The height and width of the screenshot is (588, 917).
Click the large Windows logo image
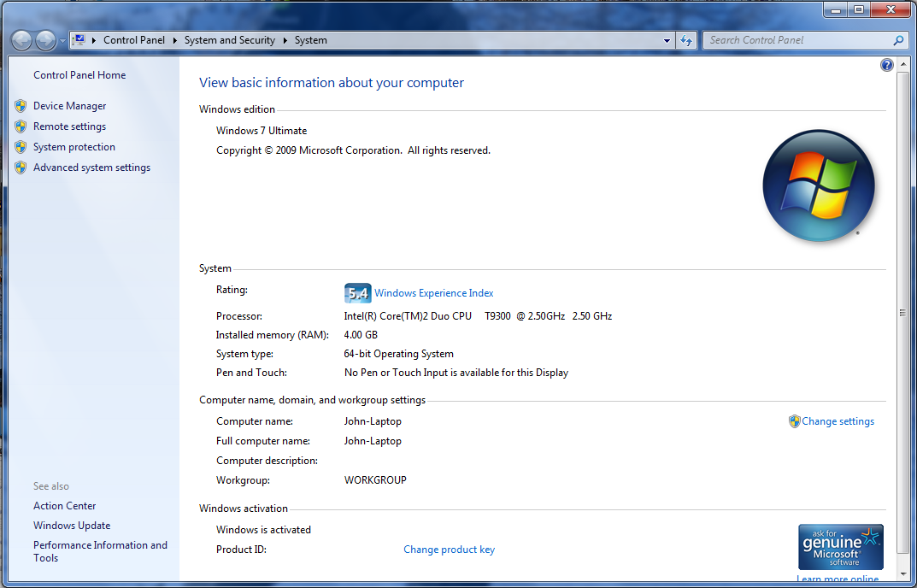[x=818, y=185]
